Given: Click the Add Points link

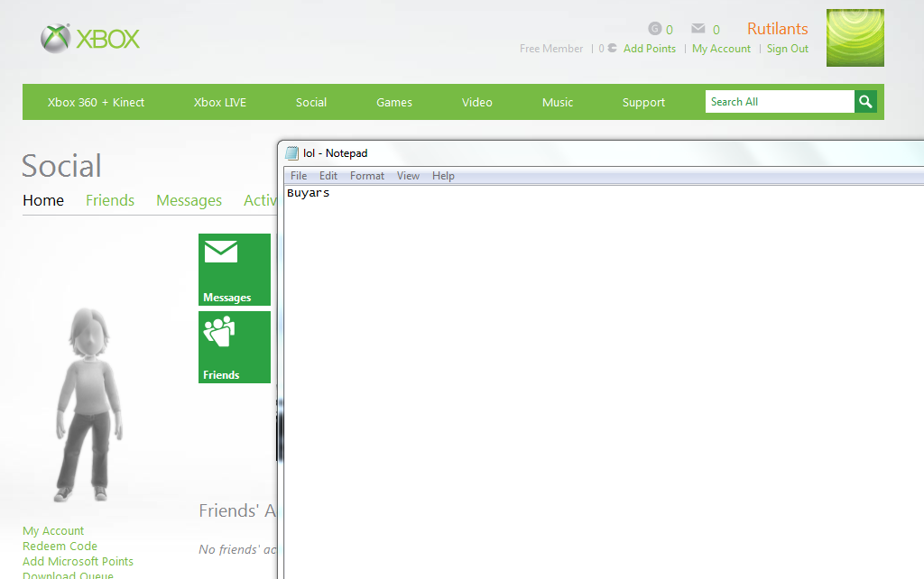Looking at the screenshot, I should tap(650, 49).
